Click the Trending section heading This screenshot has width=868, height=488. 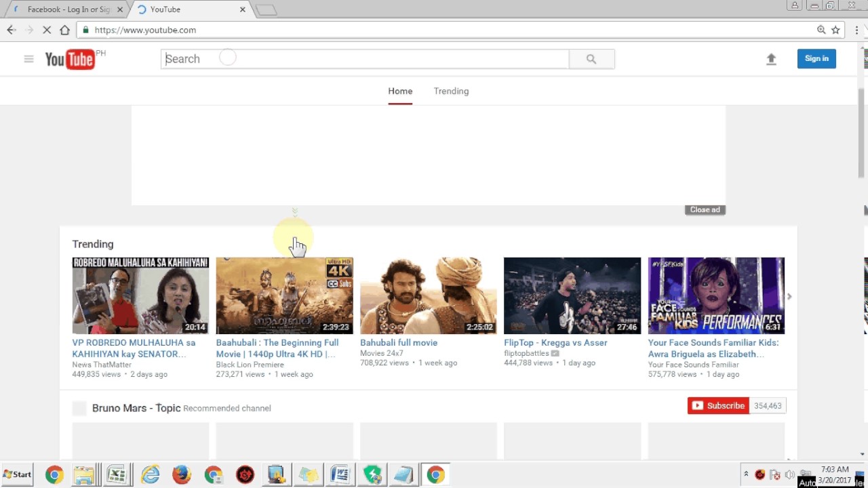93,244
